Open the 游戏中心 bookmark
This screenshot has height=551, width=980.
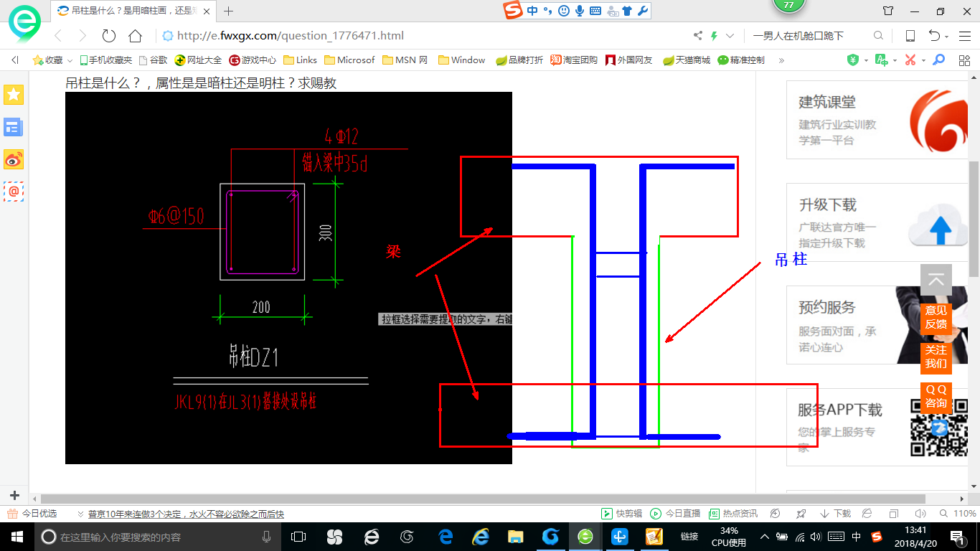coord(253,60)
